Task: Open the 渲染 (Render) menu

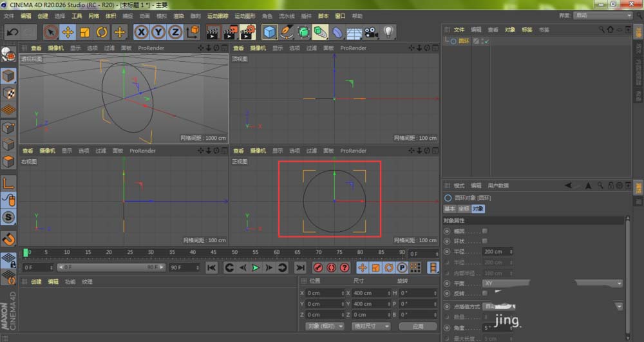Action: point(178,15)
